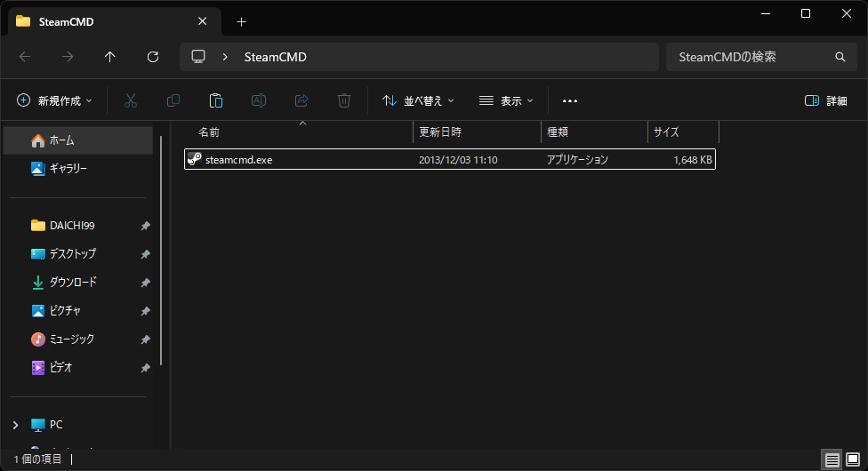868x471 pixels.
Task: Click pin icon next to デスクトップ
Action: (x=145, y=254)
